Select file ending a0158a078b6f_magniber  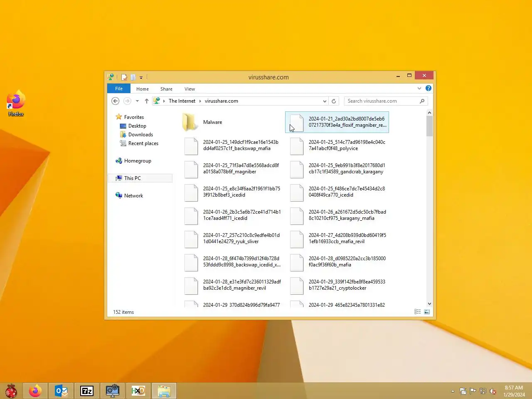232,169
